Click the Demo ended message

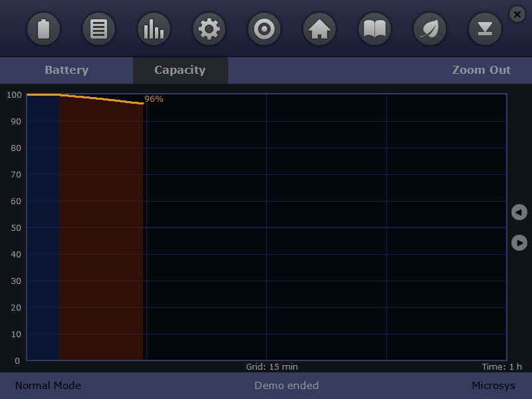(287, 385)
